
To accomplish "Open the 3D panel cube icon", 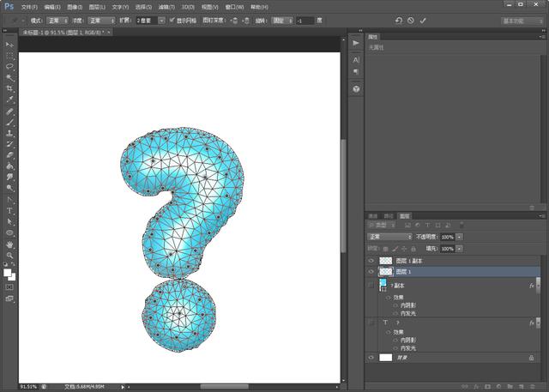I will (x=356, y=89).
